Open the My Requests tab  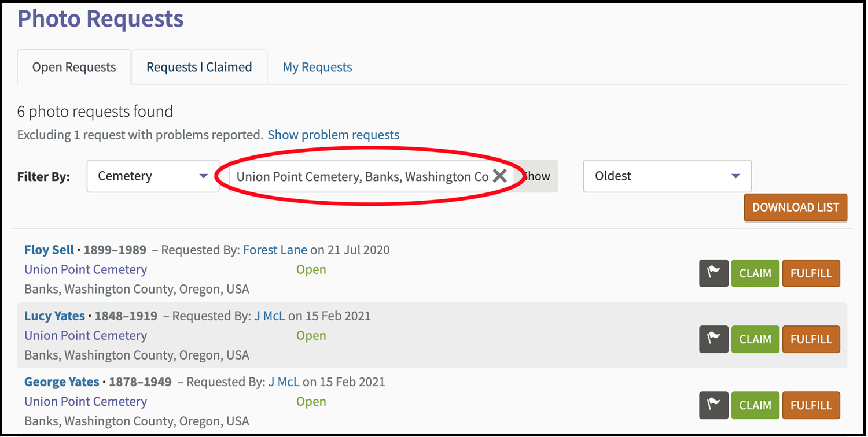click(317, 67)
